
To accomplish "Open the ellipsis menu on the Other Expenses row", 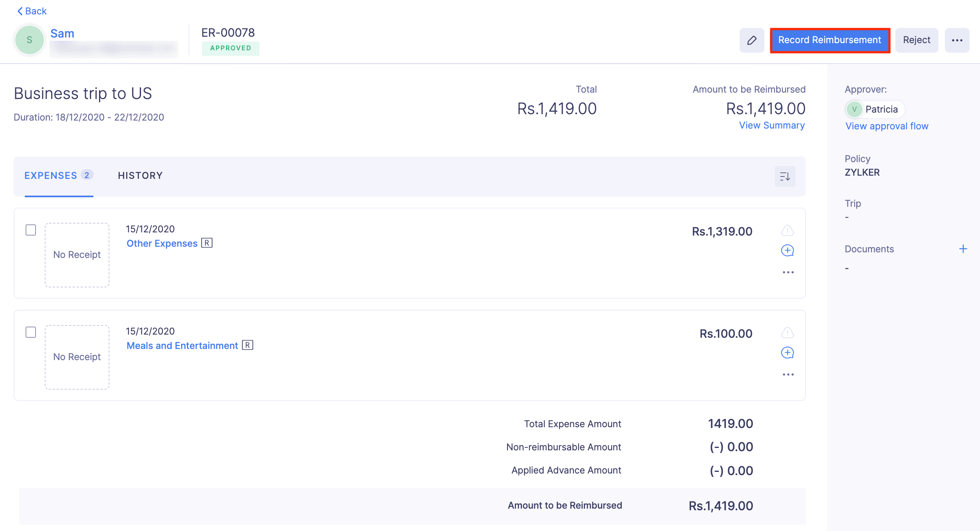I will pyautogui.click(x=787, y=272).
